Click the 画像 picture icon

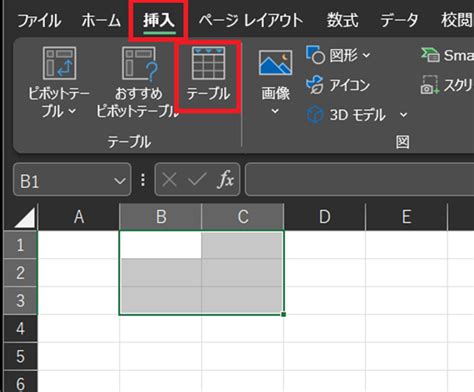[x=275, y=63]
